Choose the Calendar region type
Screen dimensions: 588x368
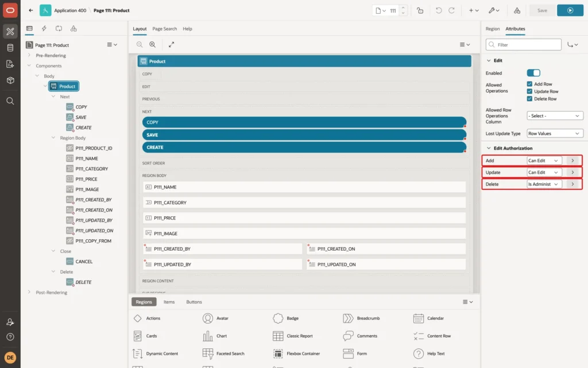coord(428,318)
